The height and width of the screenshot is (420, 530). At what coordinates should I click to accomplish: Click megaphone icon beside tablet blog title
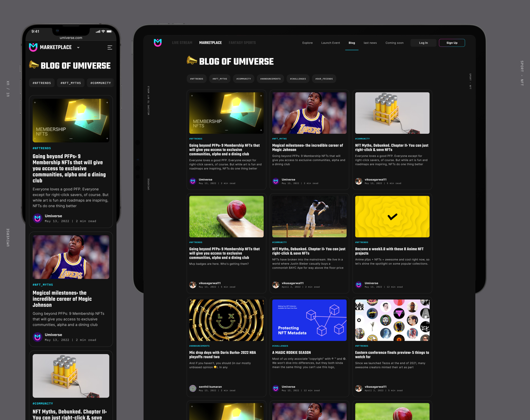(192, 60)
